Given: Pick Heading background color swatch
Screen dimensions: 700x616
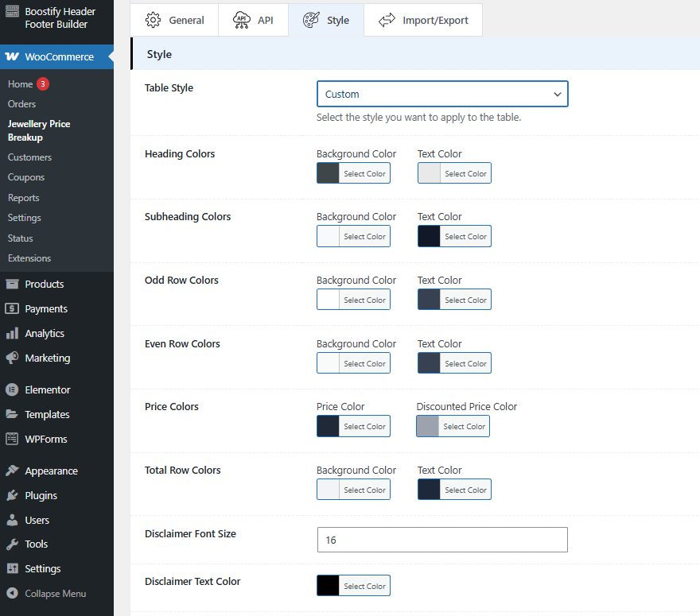Looking at the screenshot, I should coord(328,173).
